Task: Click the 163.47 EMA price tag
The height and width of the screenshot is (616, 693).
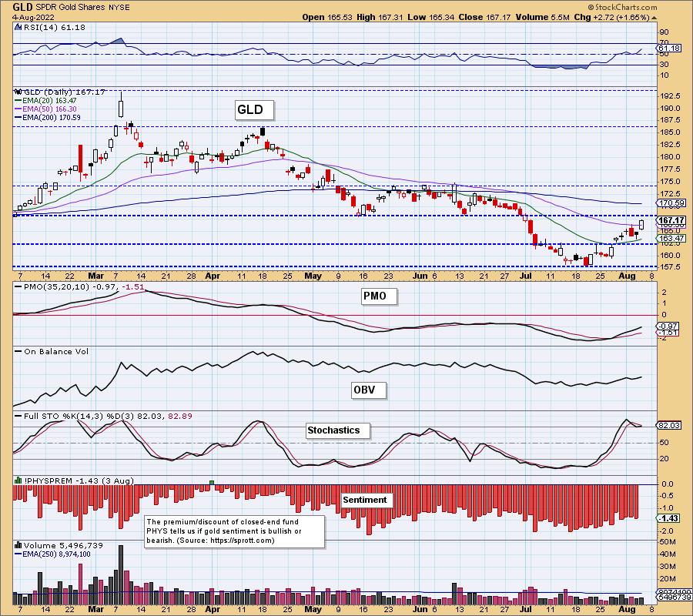Action: pyautogui.click(x=671, y=238)
